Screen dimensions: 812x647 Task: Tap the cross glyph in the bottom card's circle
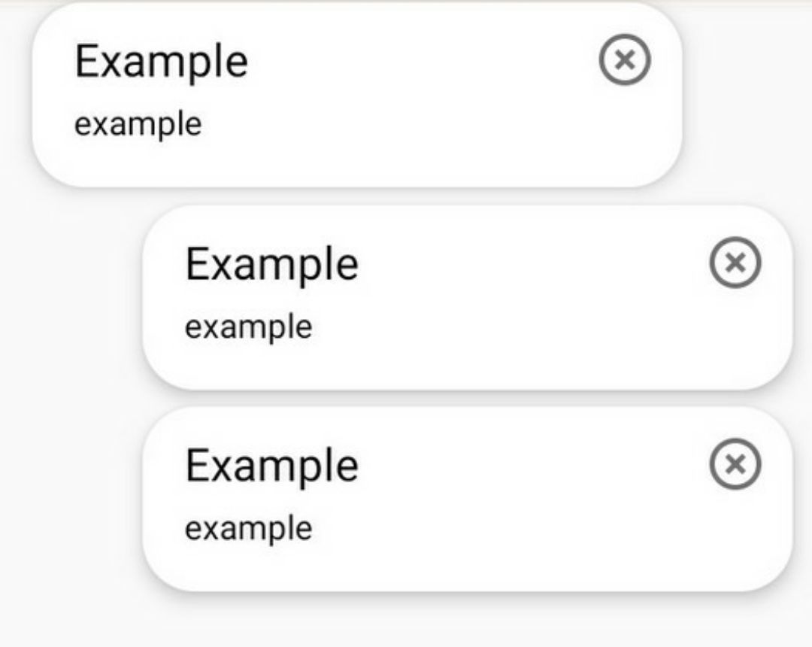click(x=735, y=463)
